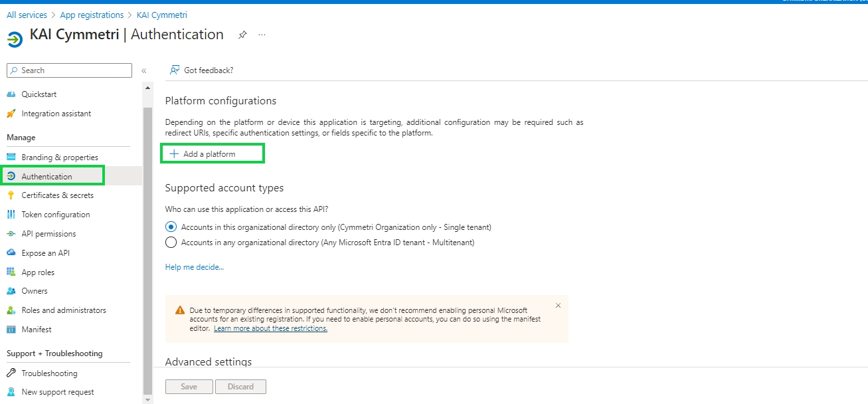Click the Integration assistant rocket icon
The image size is (868, 404).
point(11,114)
